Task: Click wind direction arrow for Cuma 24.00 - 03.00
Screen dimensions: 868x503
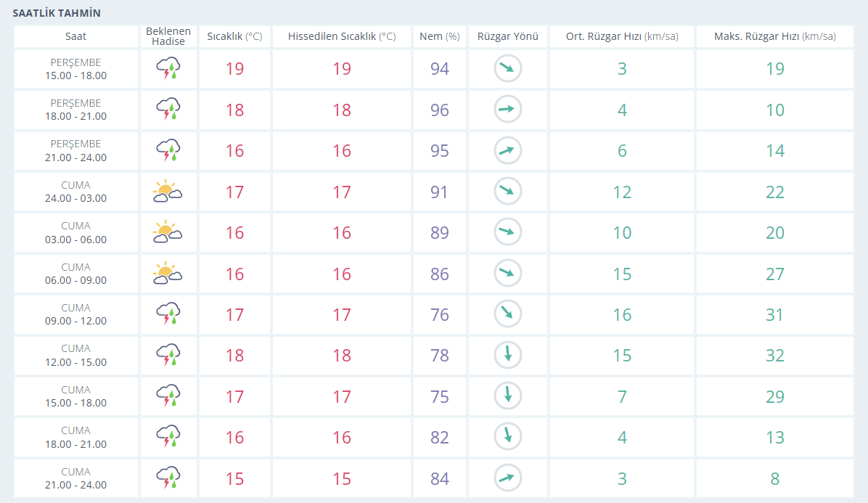Action: (507, 191)
